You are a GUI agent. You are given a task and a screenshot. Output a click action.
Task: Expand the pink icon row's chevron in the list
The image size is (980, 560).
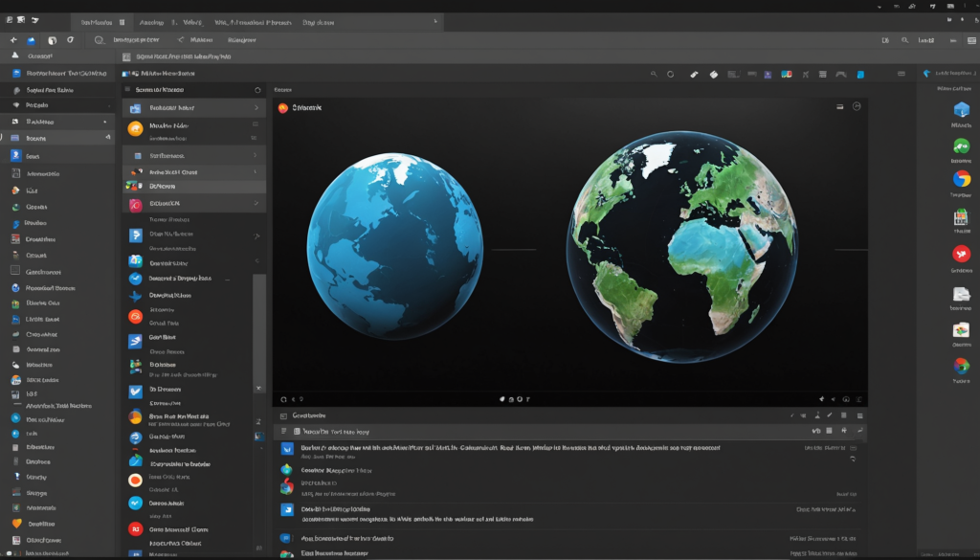point(256,204)
